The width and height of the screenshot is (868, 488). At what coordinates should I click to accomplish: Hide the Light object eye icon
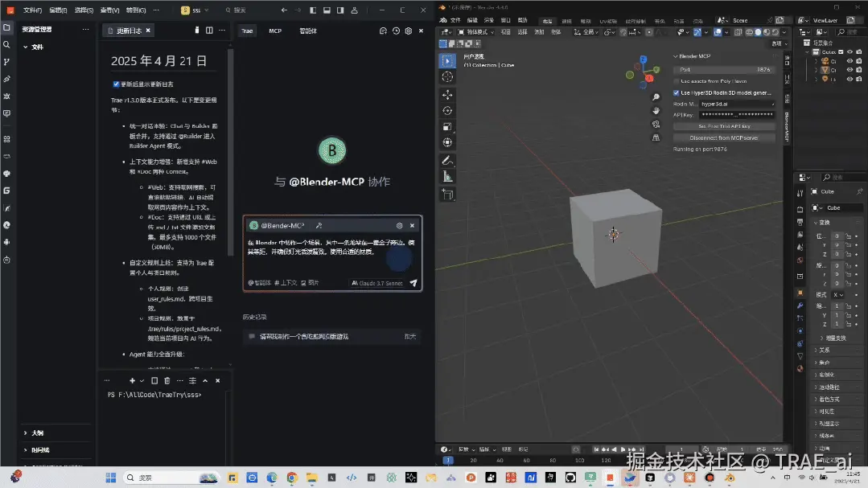(x=849, y=79)
